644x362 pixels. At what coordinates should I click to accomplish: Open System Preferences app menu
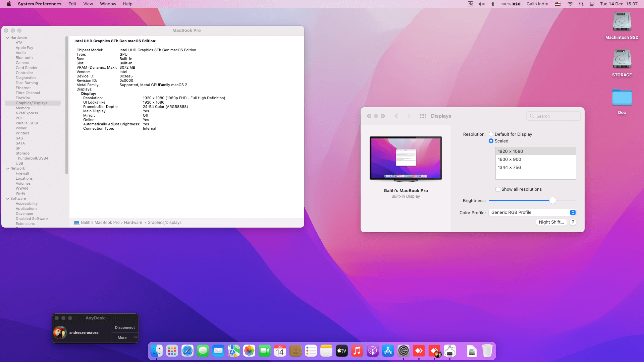click(40, 4)
